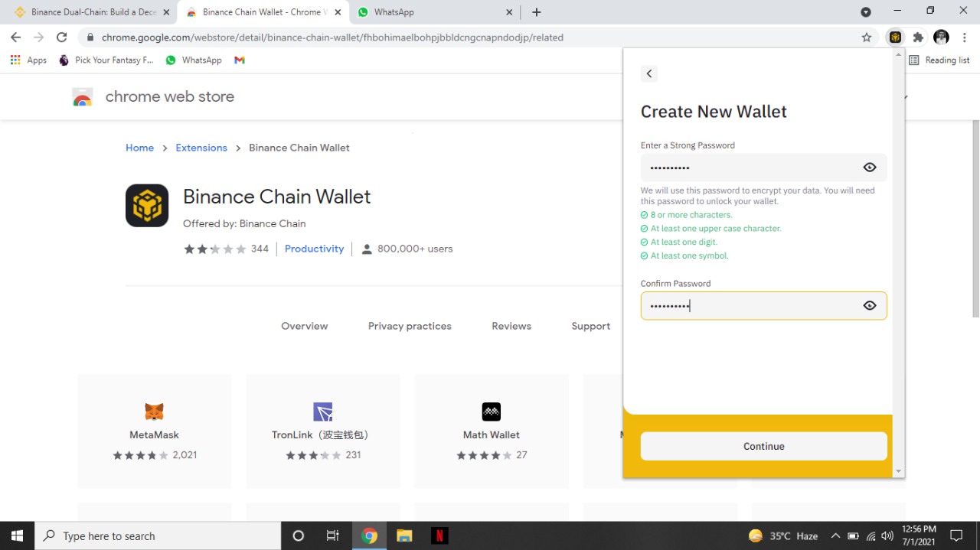
Task: Go back in the wallet popup
Action: coord(649,73)
